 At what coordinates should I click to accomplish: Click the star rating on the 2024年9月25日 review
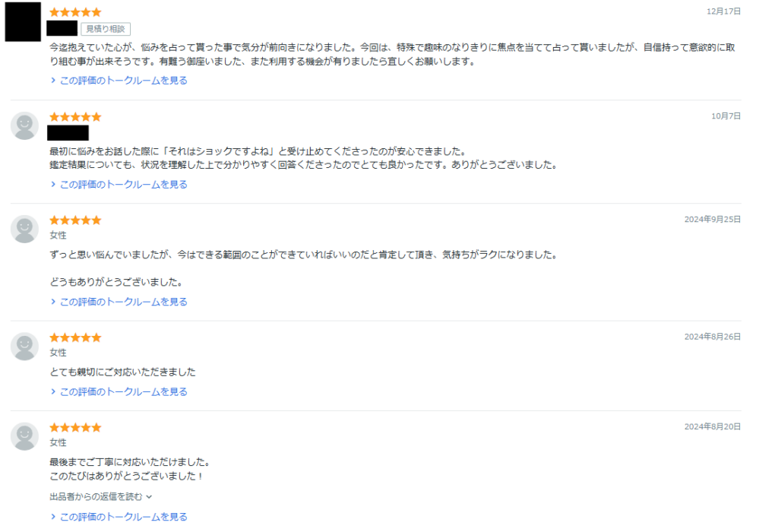(75, 220)
